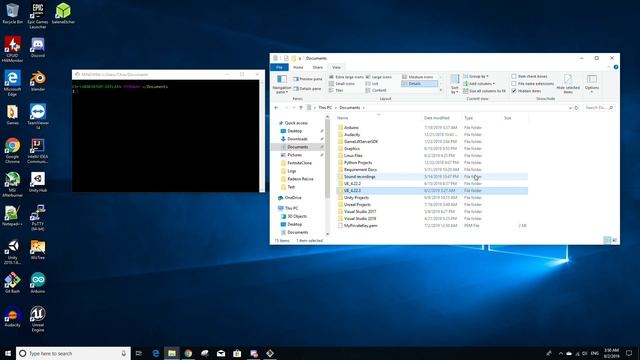Open the File tab in Explorer

pyautogui.click(x=279, y=67)
